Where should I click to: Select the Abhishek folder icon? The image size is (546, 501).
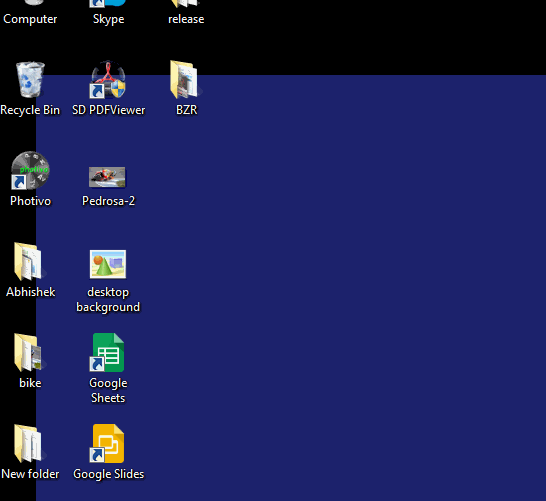click(x=29, y=261)
